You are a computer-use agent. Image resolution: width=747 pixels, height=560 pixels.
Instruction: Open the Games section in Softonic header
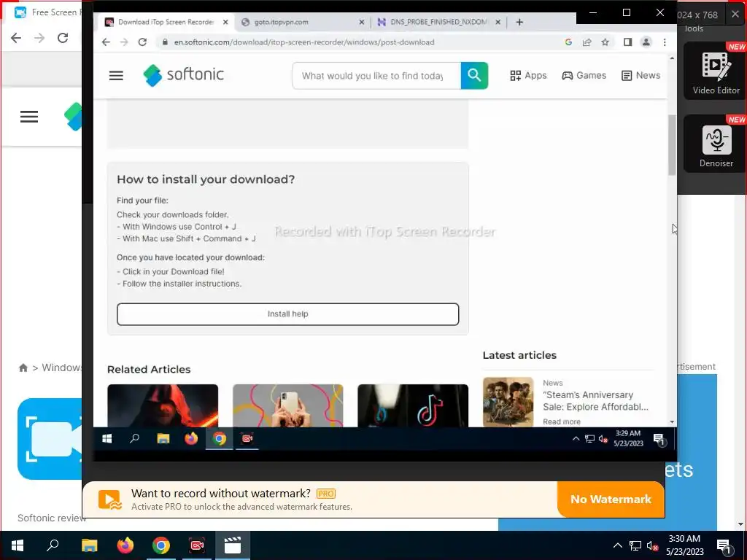coord(584,75)
